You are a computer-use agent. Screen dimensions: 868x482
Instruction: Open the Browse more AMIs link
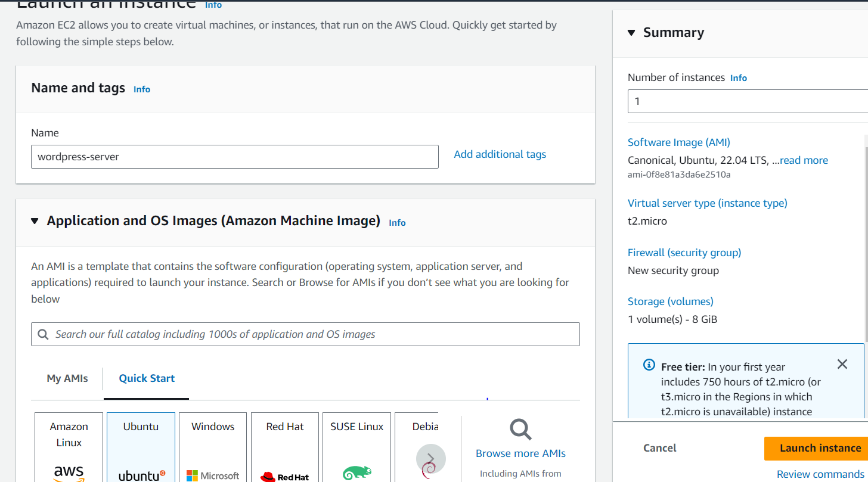520,453
